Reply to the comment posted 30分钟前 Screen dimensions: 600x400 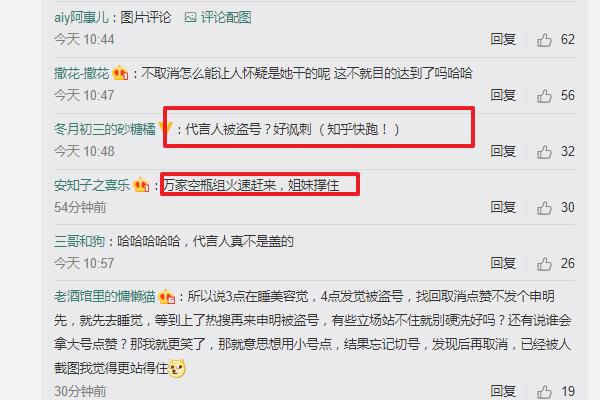click(503, 391)
